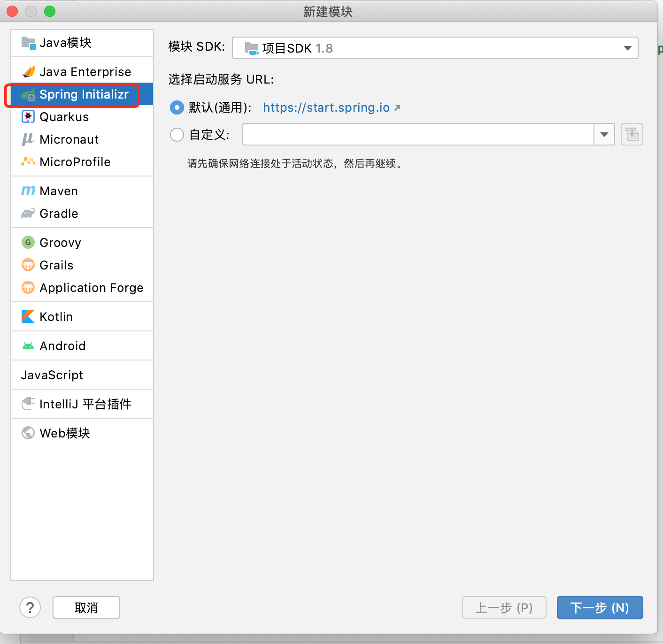Select the 自定义 radio button

pyautogui.click(x=177, y=135)
